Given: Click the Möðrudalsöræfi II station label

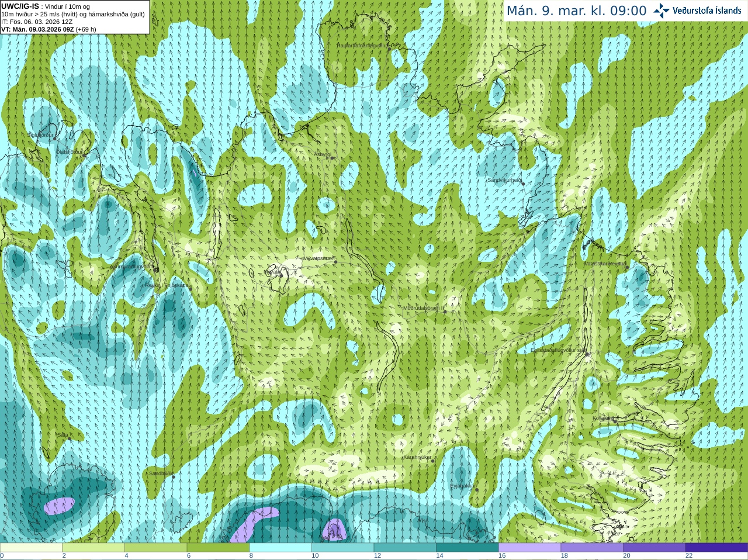Looking at the screenshot, I should pos(424,308).
